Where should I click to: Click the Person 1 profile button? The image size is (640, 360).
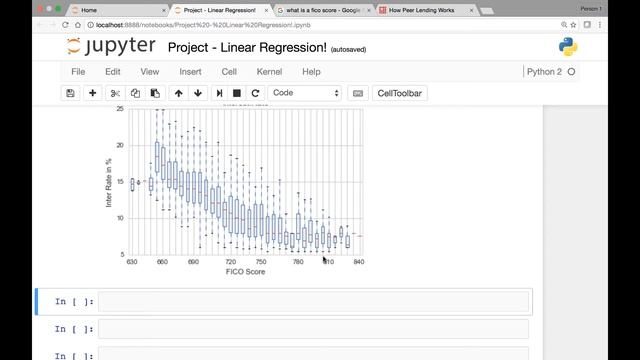(x=591, y=9)
